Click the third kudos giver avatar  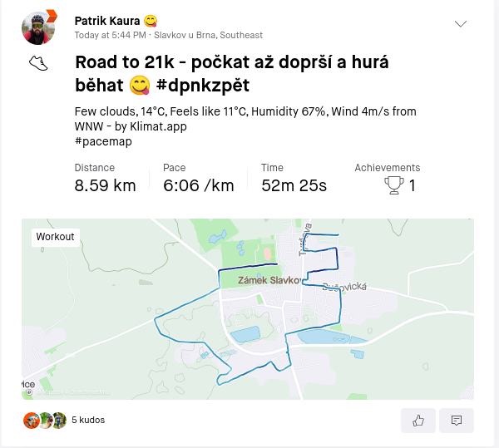pyautogui.click(x=59, y=421)
